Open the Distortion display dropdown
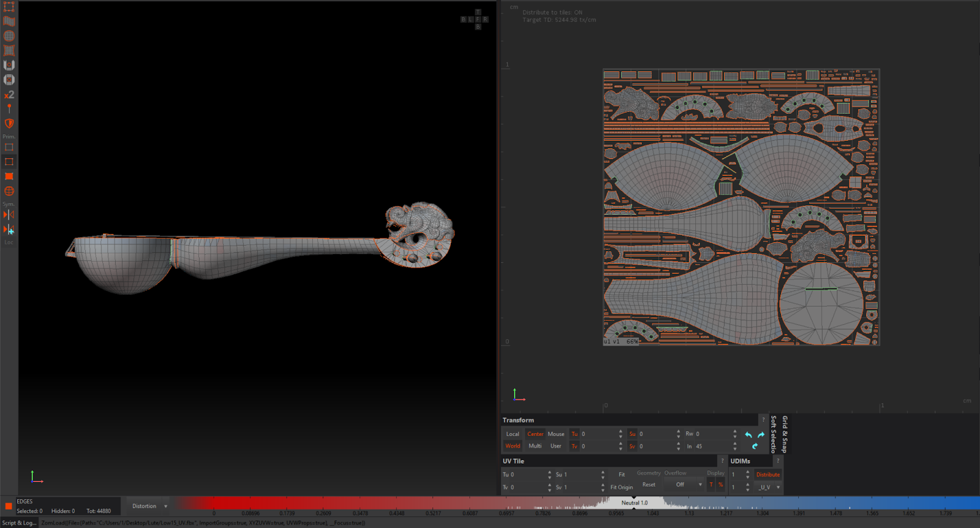 (x=149, y=506)
